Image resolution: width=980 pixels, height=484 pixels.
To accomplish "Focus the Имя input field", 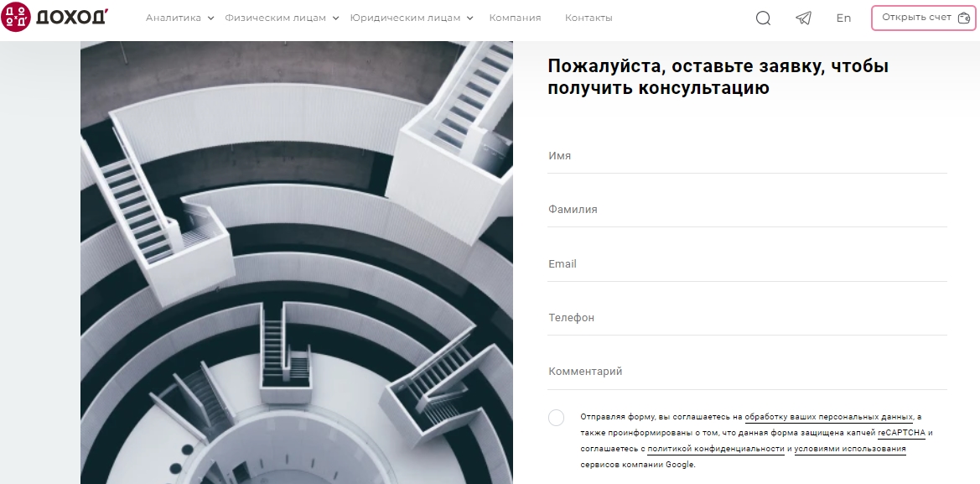I will pyautogui.click(x=748, y=156).
